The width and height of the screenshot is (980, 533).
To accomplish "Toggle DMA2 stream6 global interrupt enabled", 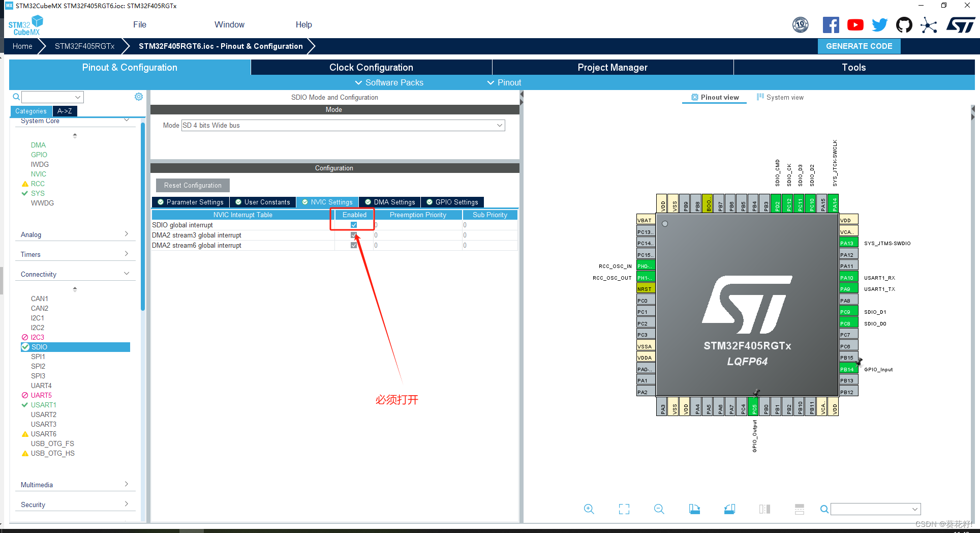I will tap(353, 245).
